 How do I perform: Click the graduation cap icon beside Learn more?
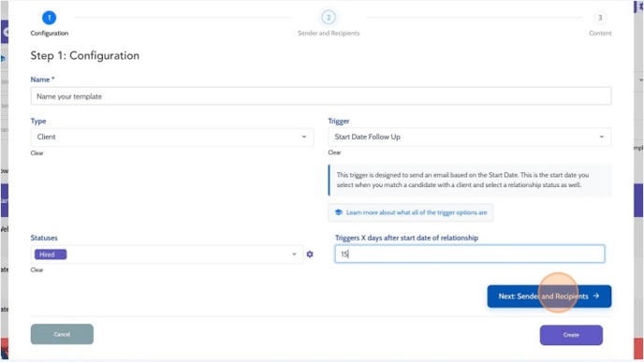(x=339, y=212)
